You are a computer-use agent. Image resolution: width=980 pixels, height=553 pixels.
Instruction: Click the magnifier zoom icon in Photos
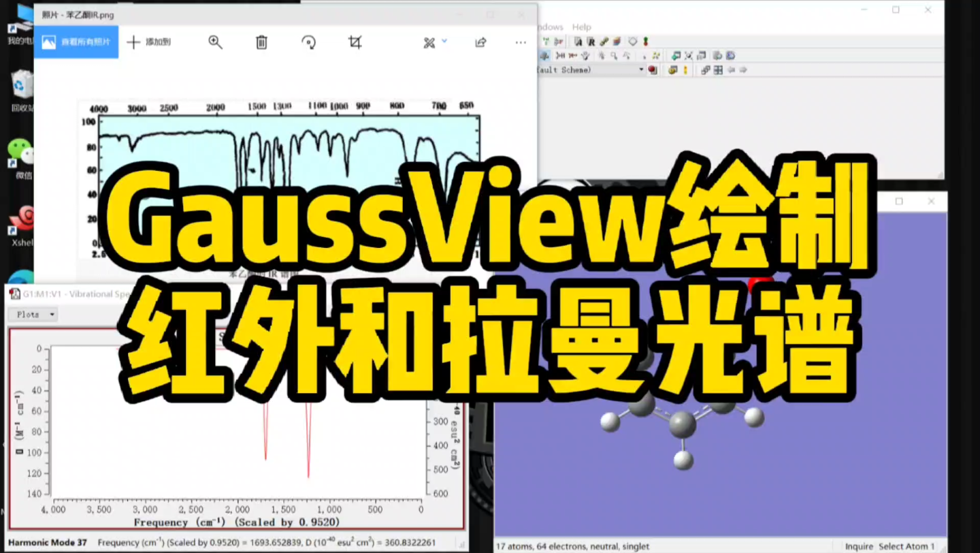216,42
